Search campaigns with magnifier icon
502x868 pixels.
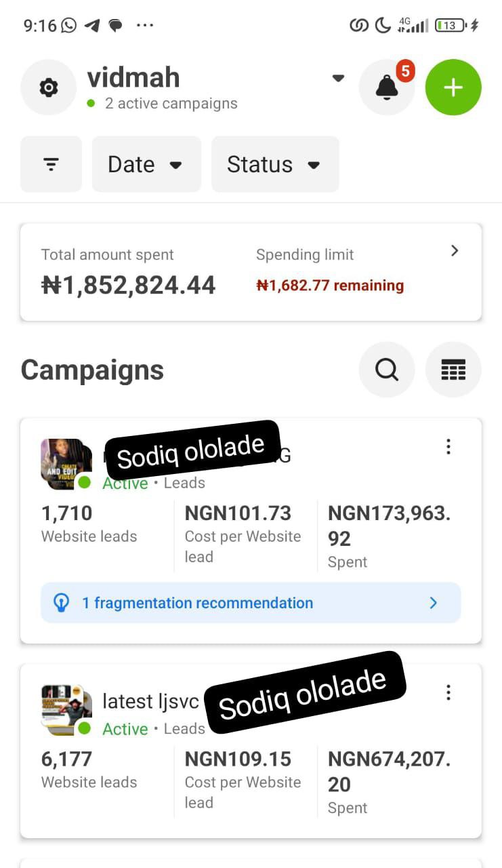point(386,370)
